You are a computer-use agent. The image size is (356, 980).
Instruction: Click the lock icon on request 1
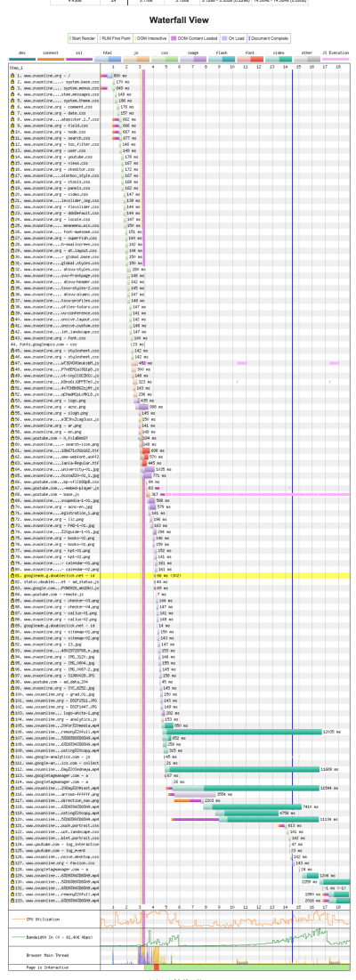tap(12, 76)
